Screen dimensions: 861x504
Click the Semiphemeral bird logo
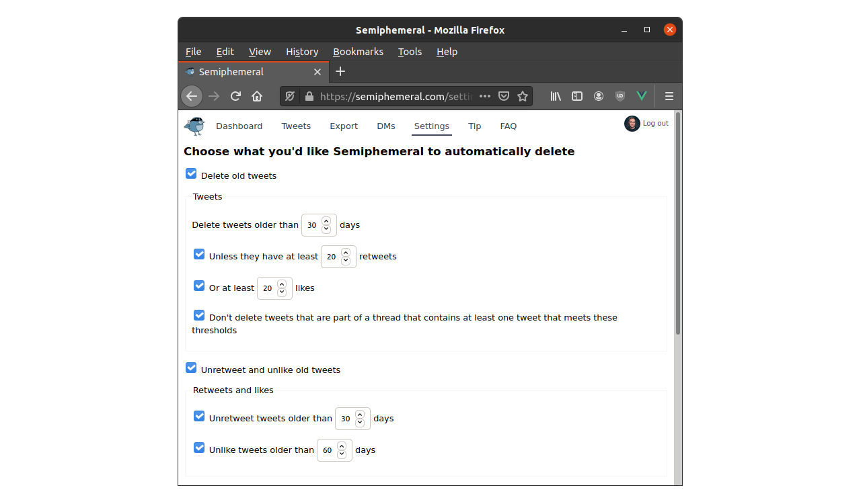[x=194, y=126]
